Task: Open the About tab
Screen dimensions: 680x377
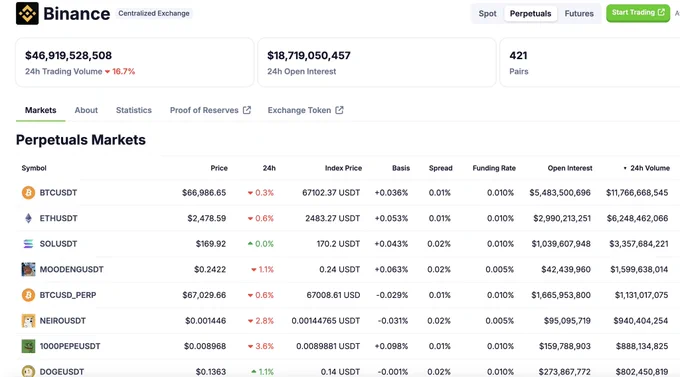Action: (86, 110)
